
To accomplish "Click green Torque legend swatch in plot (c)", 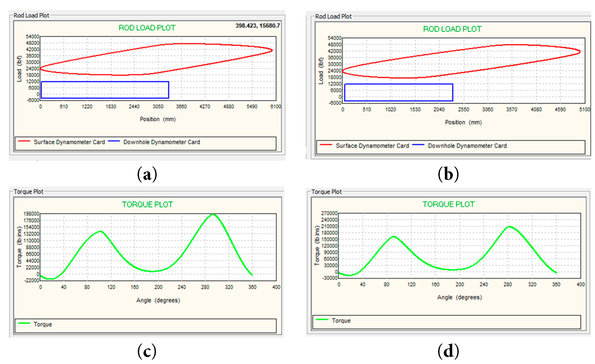I will 24,323.
